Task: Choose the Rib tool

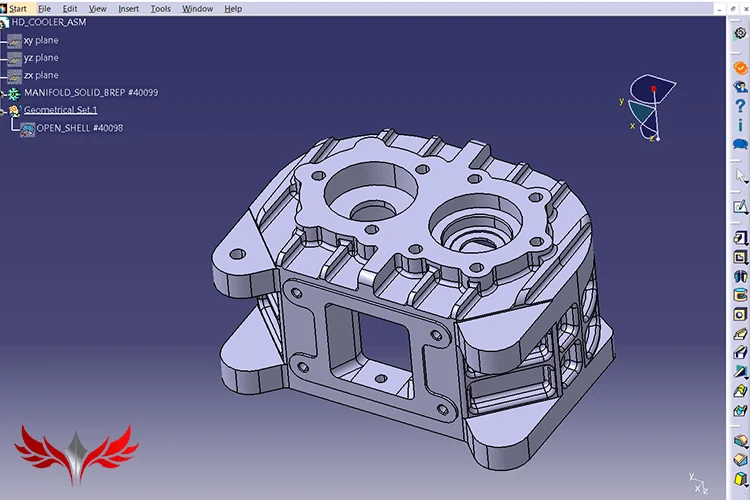Action: point(740,333)
